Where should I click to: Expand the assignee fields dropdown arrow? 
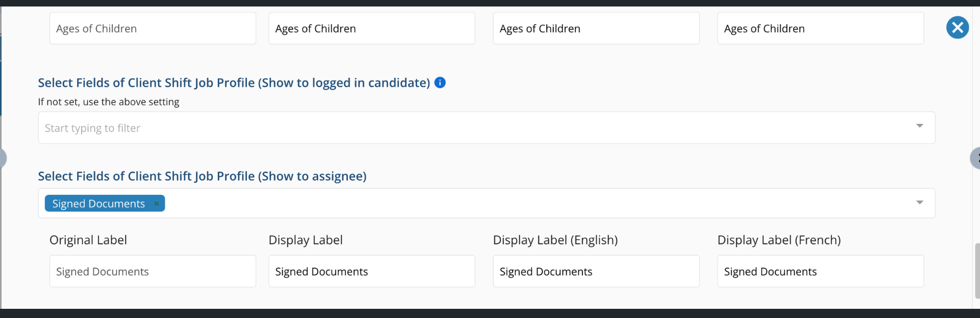click(919, 203)
